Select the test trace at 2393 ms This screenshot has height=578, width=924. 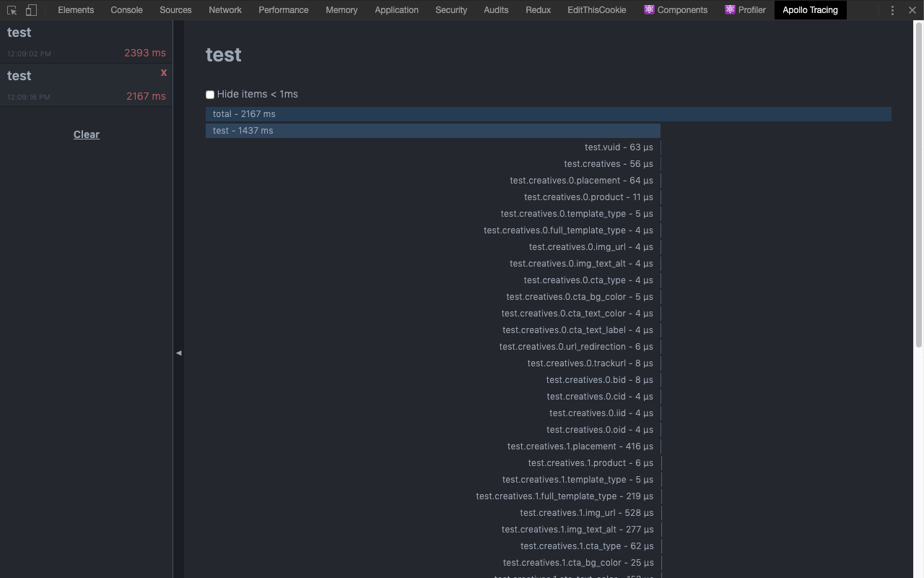coord(87,42)
